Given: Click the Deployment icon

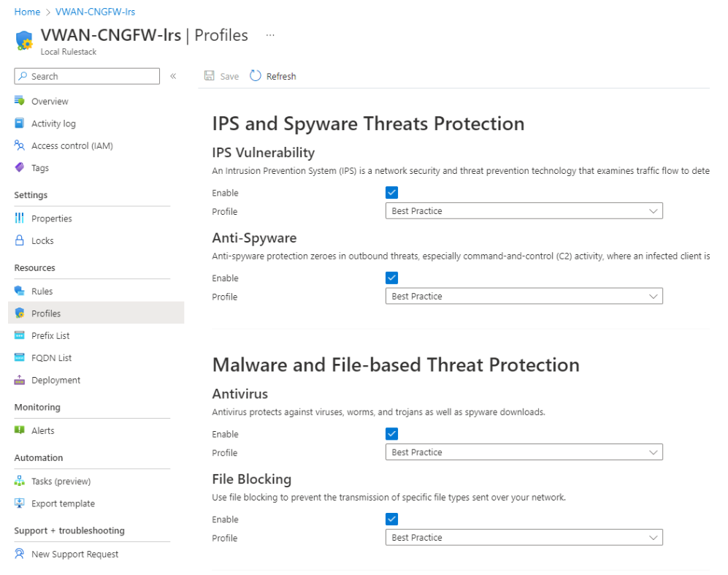Looking at the screenshot, I should coord(20,380).
